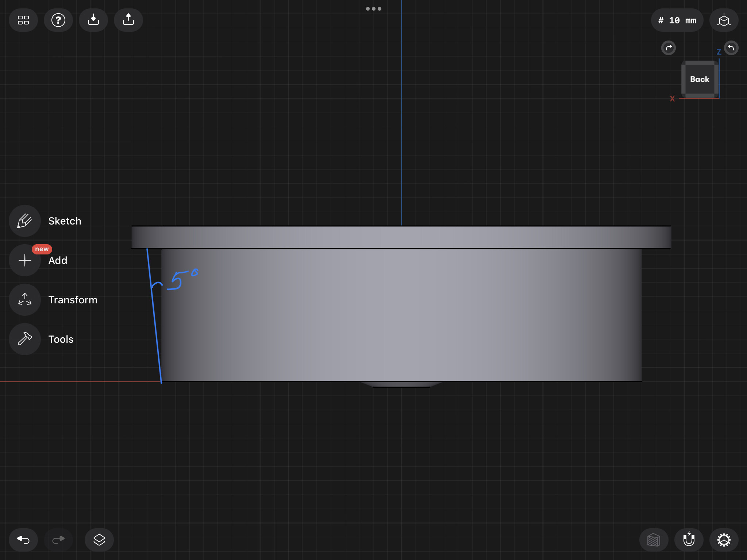The image size is (747, 560).
Task: Open the settings gear menu
Action: 724,540
